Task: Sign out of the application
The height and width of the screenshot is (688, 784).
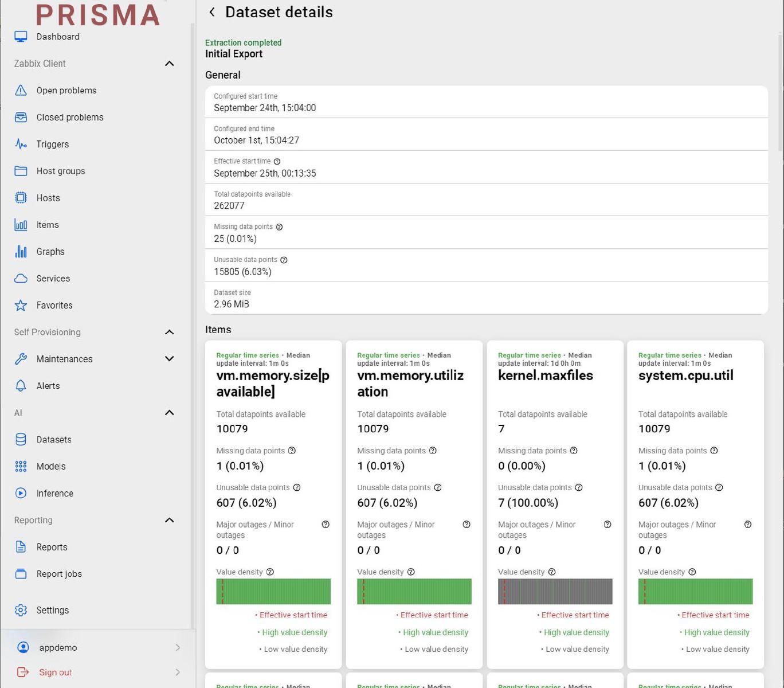Action: 55,672
